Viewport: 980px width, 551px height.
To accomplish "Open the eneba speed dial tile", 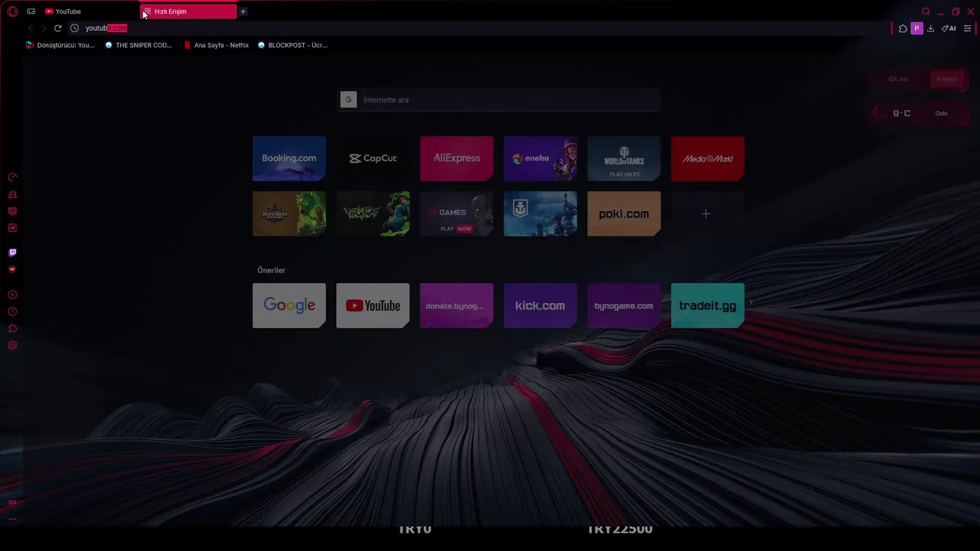I will (541, 158).
